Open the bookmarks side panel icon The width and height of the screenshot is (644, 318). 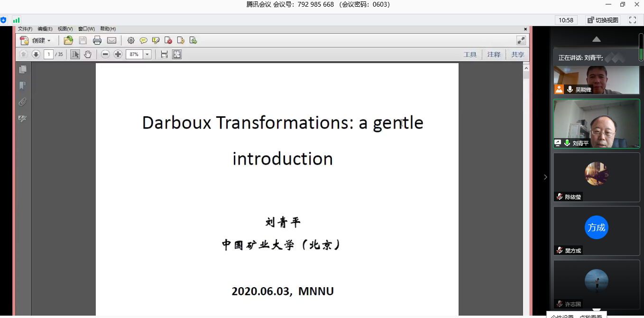[22, 86]
